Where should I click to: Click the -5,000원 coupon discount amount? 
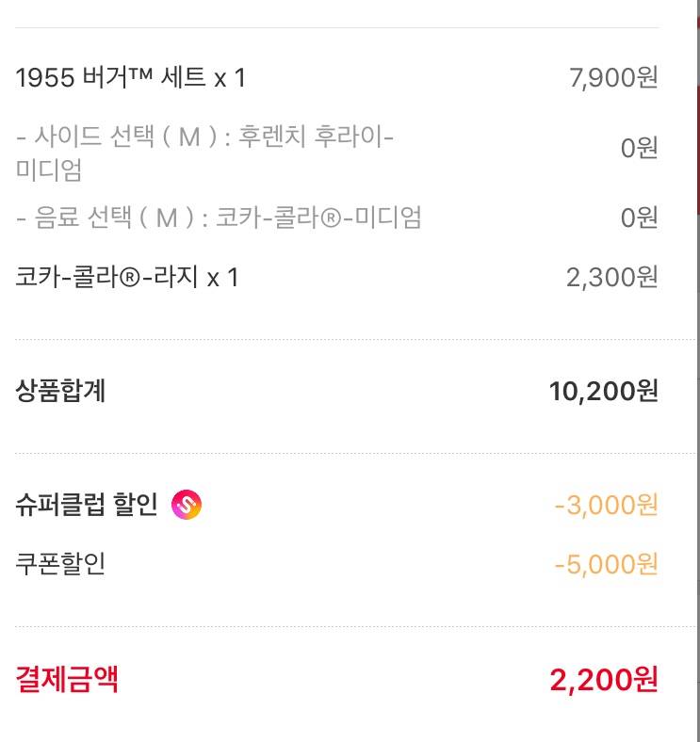[x=606, y=564]
